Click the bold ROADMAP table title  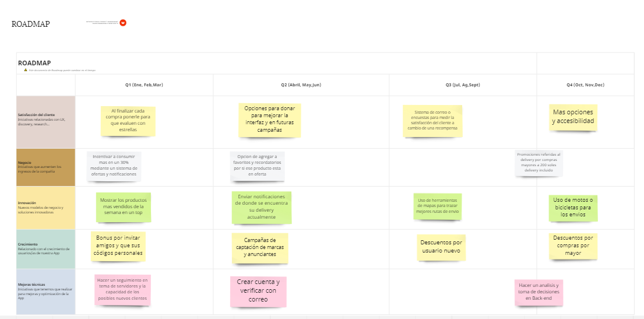tap(34, 63)
